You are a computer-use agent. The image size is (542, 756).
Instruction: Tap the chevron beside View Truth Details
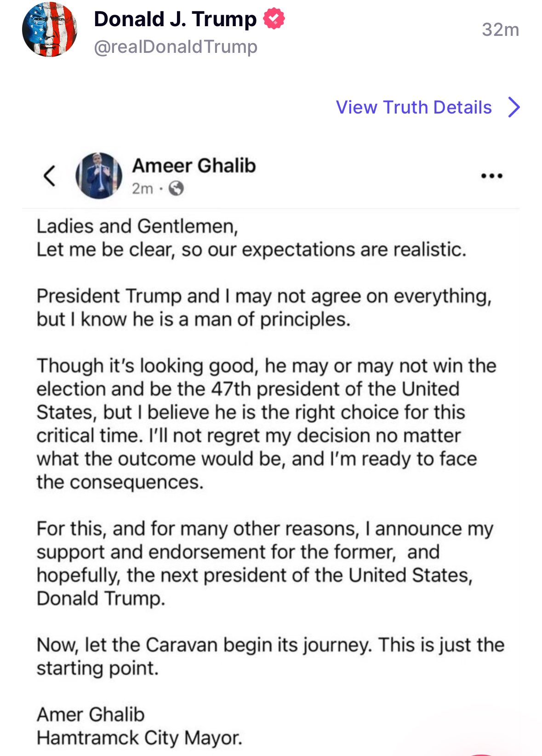point(514,107)
